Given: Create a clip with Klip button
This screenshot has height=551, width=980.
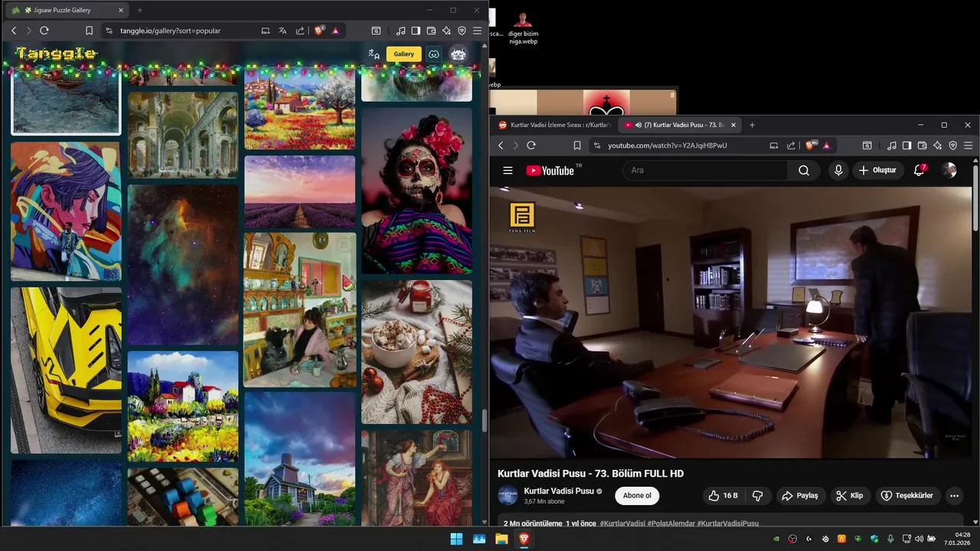Looking at the screenshot, I should 850,495.
